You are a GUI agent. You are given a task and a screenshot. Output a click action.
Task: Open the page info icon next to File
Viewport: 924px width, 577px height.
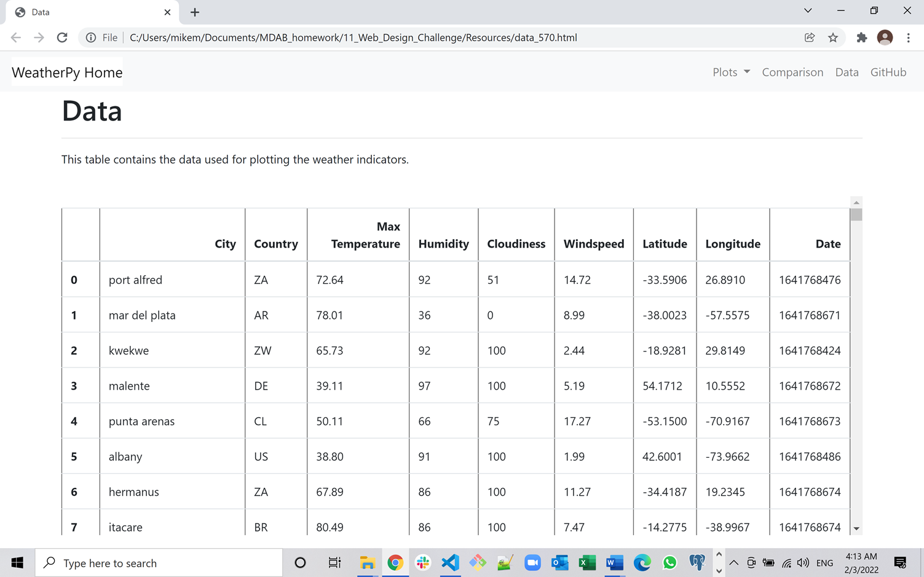90,37
